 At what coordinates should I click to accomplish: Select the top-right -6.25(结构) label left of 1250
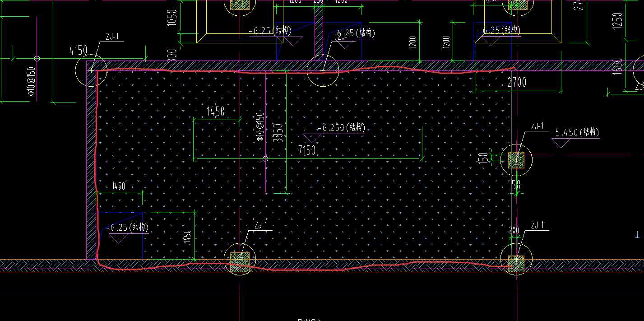(x=500, y=30)
